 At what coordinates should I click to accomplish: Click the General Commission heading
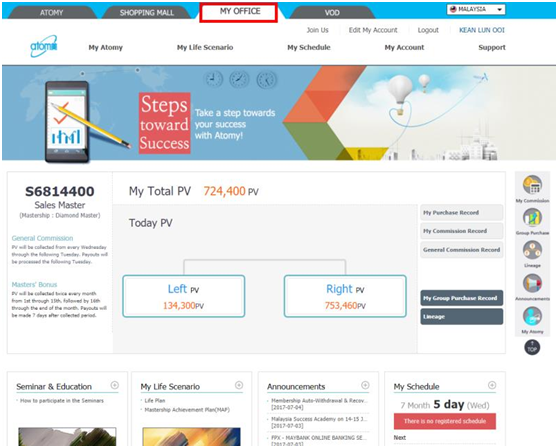(42, 238)
